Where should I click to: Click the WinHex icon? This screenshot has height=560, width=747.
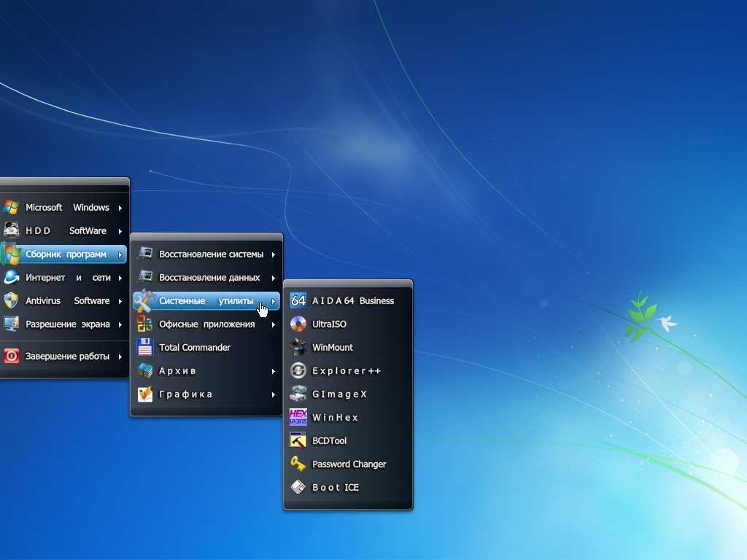(298, 417)
